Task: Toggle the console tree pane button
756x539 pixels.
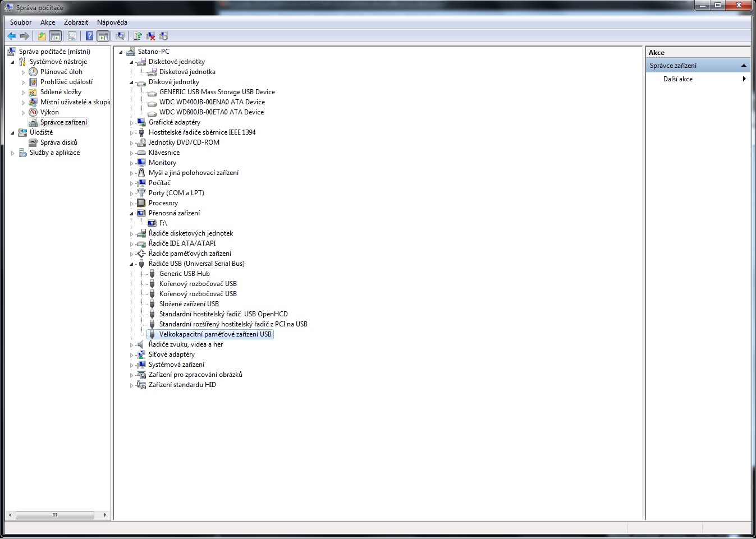Action: 56,36
